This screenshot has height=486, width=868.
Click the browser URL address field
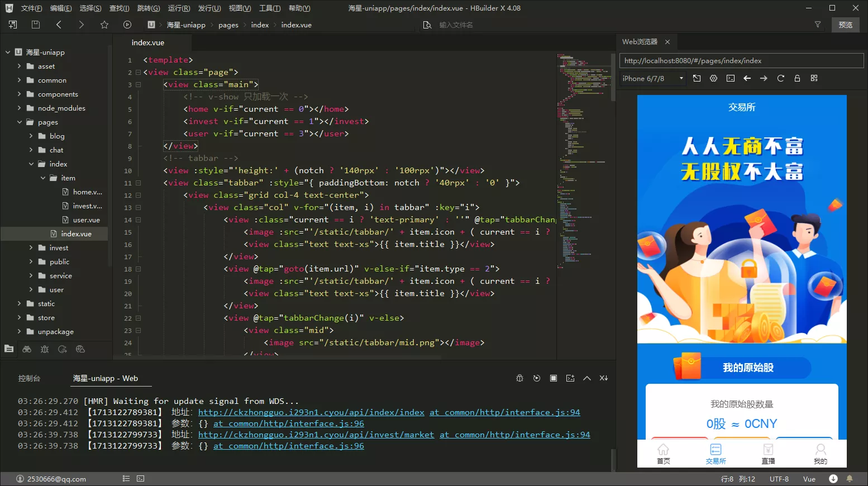[741, 61]
